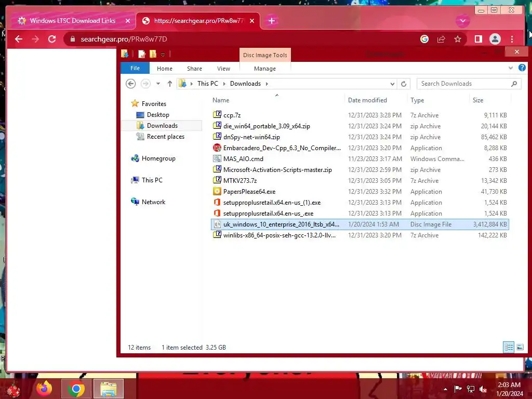Select This PC in navigation pane
Viewport: 532px width, 399px height.
pyautogui.click(x=152, y=180)
